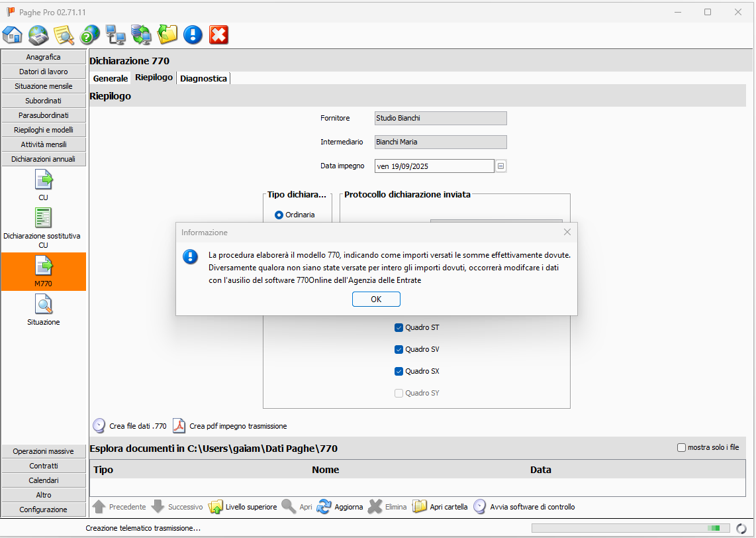Switch to the Diagnostica tab

point(203,78)
